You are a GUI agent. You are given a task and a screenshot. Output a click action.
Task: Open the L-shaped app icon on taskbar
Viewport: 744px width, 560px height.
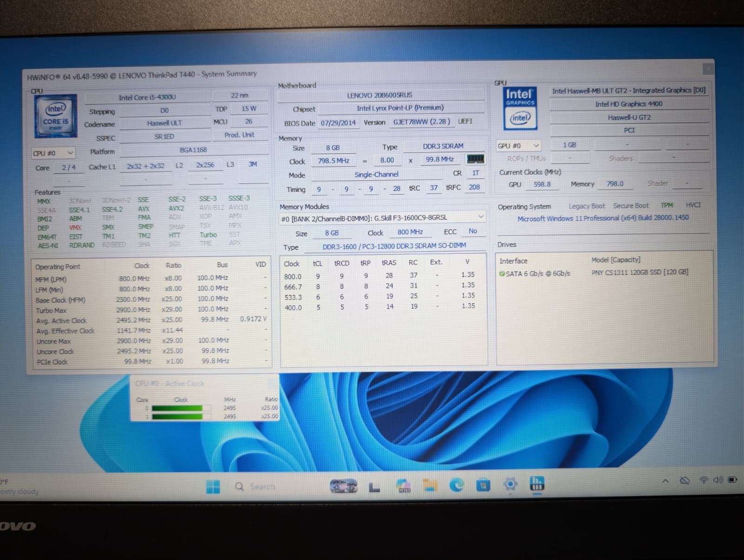(374, 487)
